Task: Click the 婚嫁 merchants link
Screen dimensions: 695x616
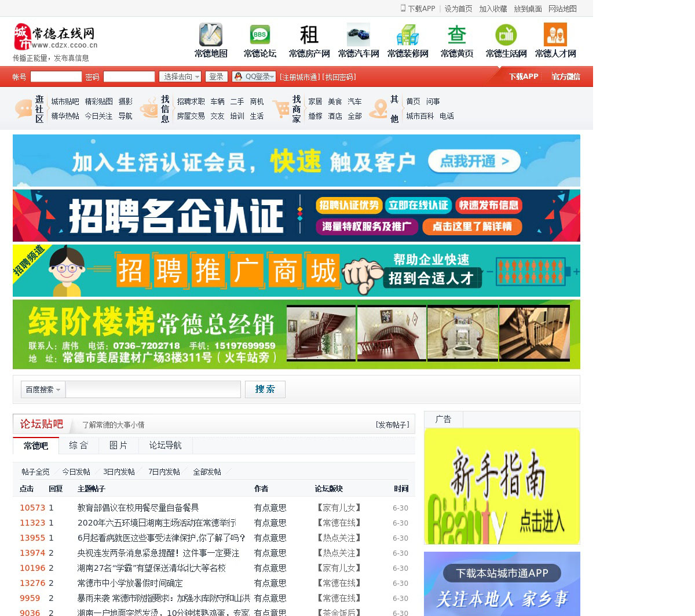Action: tap(315, 116)
